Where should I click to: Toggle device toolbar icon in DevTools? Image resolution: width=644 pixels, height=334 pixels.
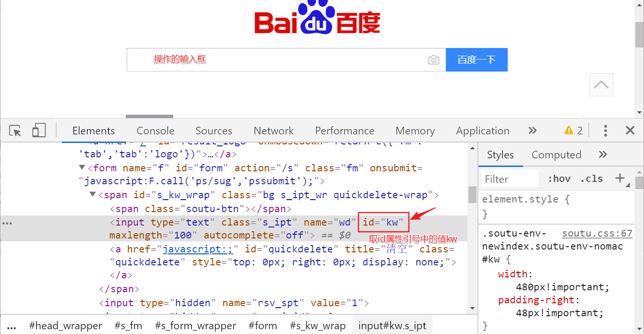(x=39, y=131)
